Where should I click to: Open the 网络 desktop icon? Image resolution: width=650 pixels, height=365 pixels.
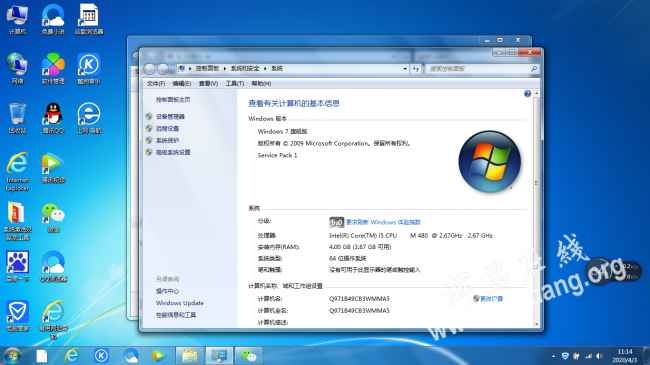click(x=17, y=69)
